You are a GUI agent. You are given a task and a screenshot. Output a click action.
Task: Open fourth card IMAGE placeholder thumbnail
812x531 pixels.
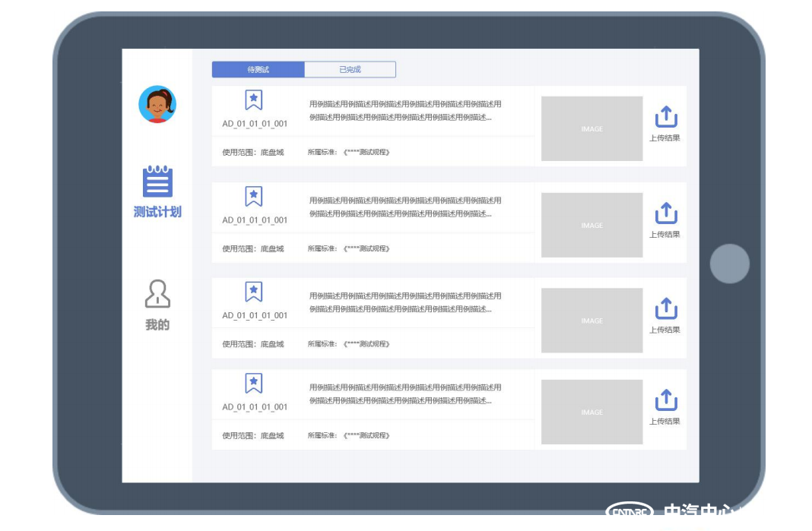click(592, 412)
